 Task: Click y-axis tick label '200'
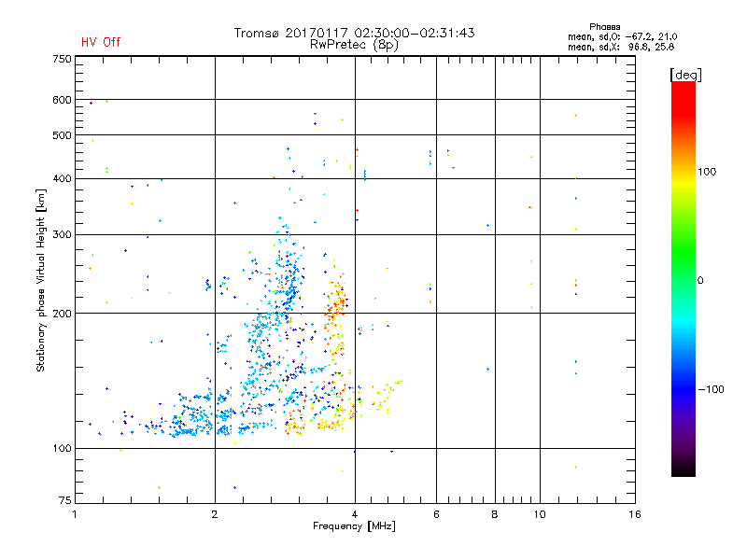click(x=62, y=314)
